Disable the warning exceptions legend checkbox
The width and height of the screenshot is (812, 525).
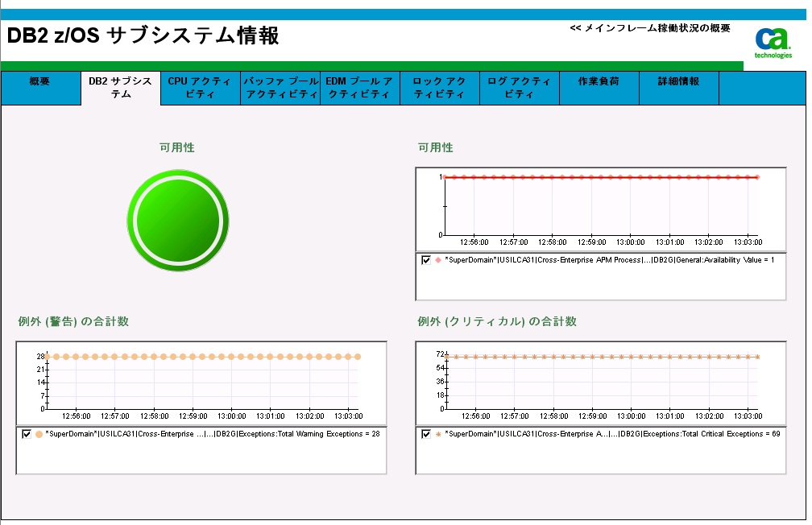26,433
